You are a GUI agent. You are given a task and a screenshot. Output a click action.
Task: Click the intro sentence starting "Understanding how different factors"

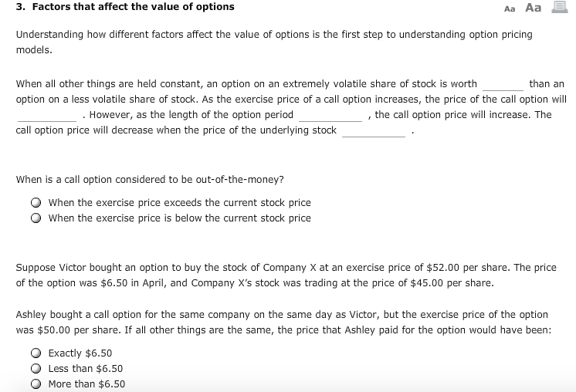click(x=274, y=42)
